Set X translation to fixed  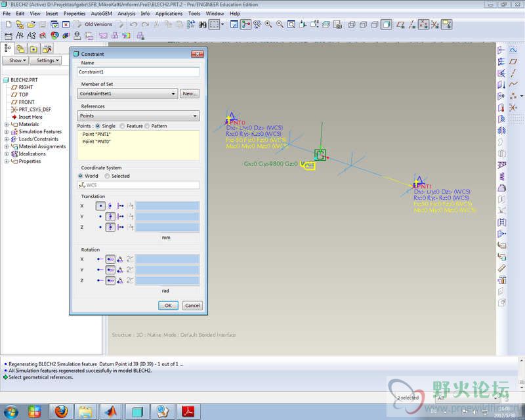pyautogui.click(x=110, y=206)
